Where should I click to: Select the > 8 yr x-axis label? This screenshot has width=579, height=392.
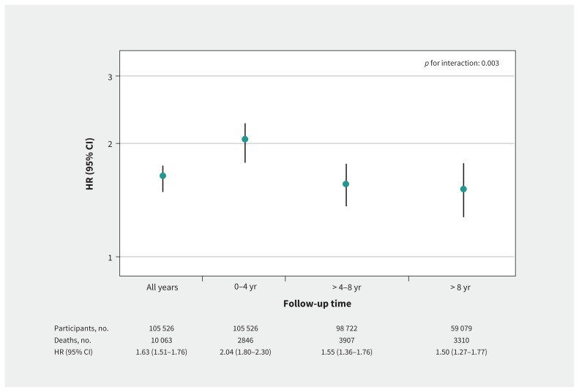pyautogui.click(x=460, y=287)
